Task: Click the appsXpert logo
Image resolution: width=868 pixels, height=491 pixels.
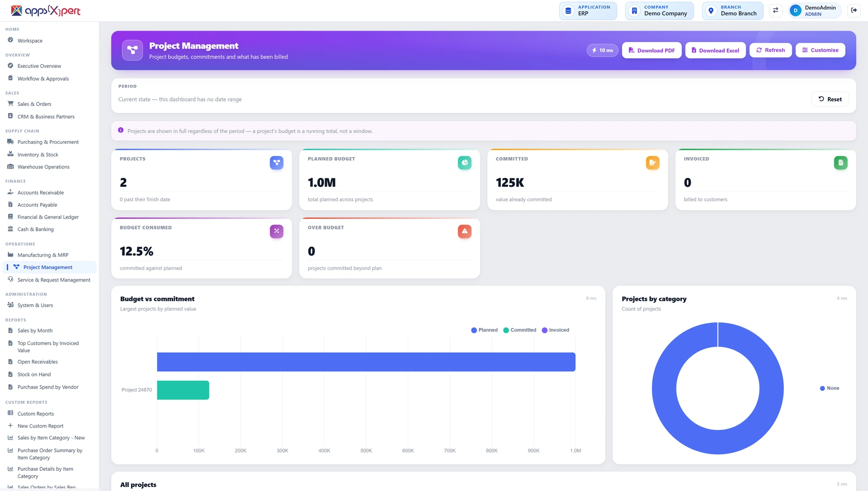Action: point(46,10)
